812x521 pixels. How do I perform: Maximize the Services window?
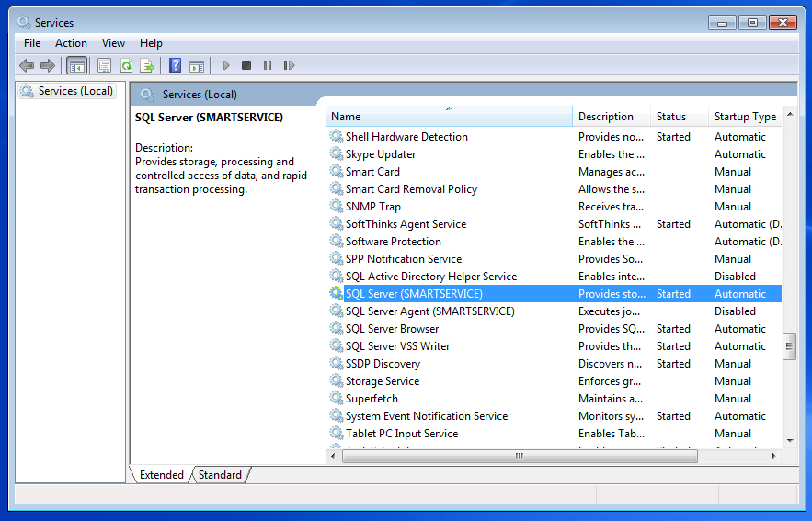click(752, 23)
